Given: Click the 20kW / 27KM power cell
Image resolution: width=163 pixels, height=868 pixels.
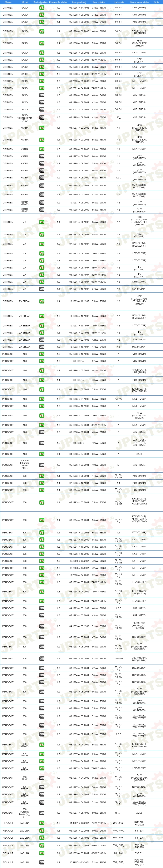Looking at the screenshot, I should click(x=99, y=454).
